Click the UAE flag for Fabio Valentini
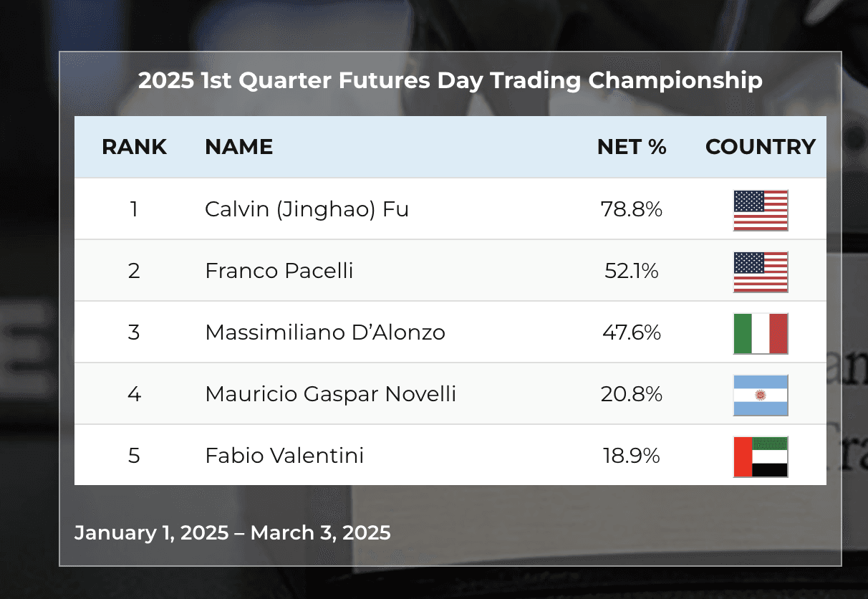 click(x=761, y=456)
